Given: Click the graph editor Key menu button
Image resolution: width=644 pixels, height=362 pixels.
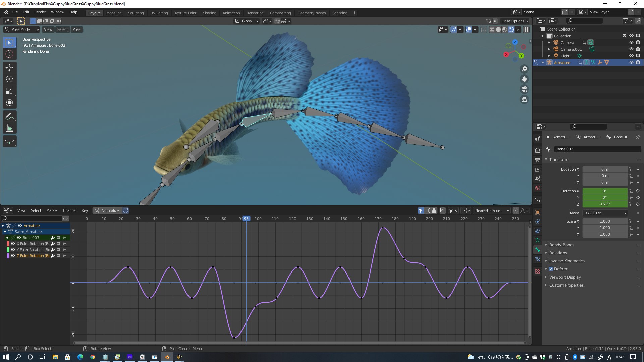Looking at the screenshot, I should [85, 210].
